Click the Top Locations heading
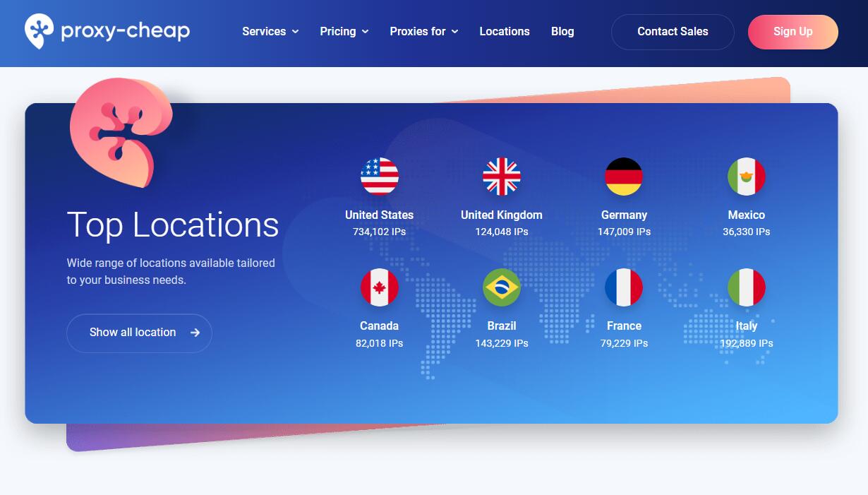Image resolution: width=868 pixels, height=495 pixels. (x=173, y=225)
